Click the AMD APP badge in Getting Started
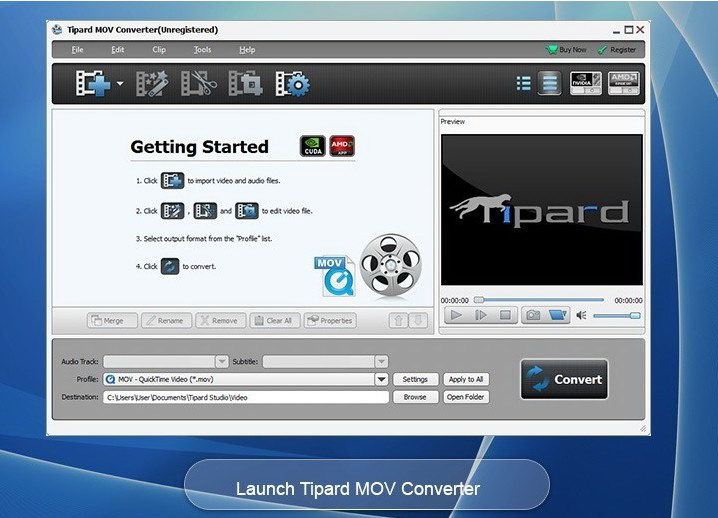Image resolution: width=718 pixels, height=518 pixels. click(x=342, y=146)
